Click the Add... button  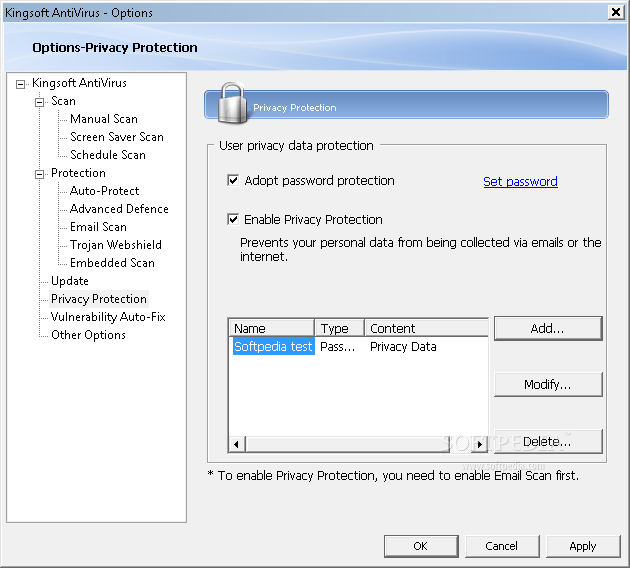[548, 329]
